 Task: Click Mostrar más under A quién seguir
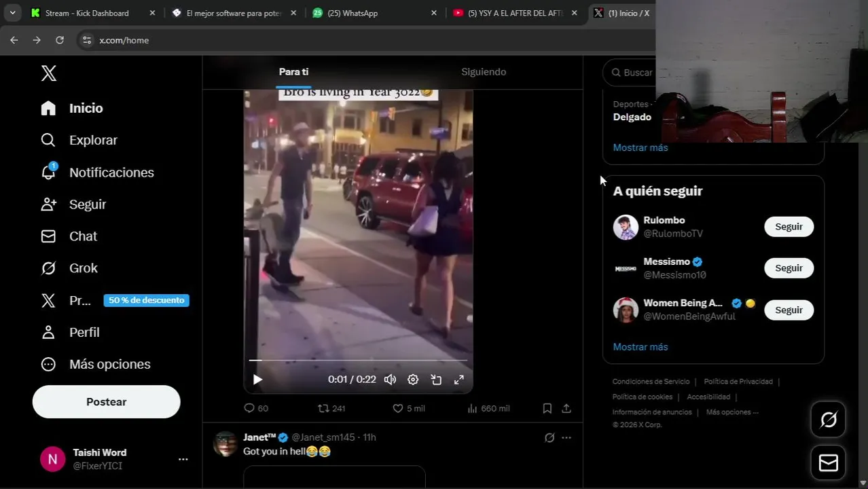(640, 347)
